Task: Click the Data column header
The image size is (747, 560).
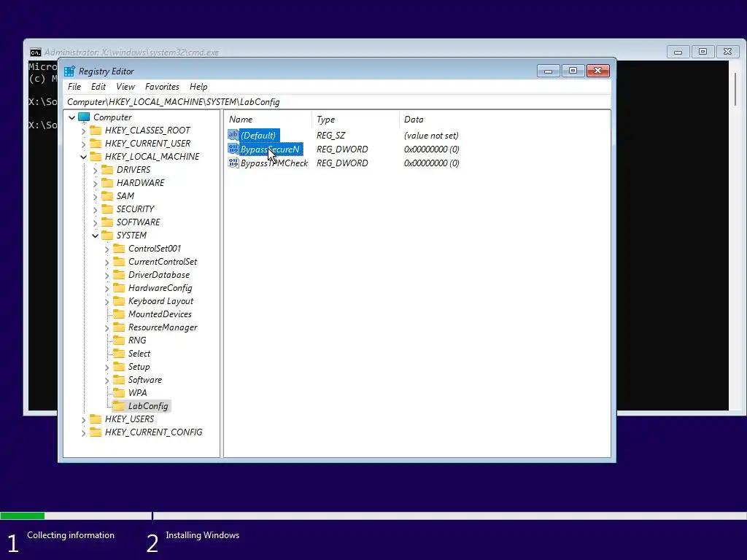Action: 505,120
